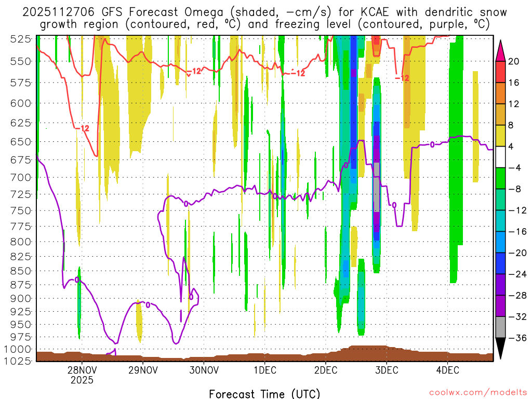
Task: Click the gray swatch between -32 and -36
Action: pos(500,327)
